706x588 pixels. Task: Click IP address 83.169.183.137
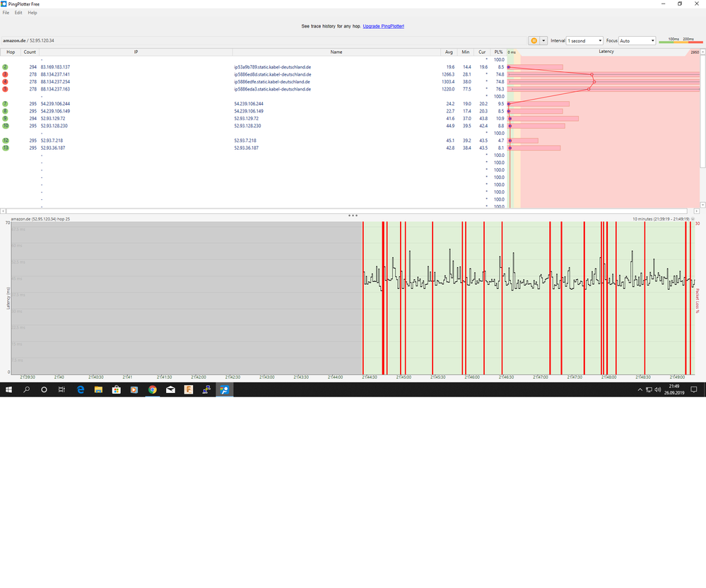coord(55,67)
